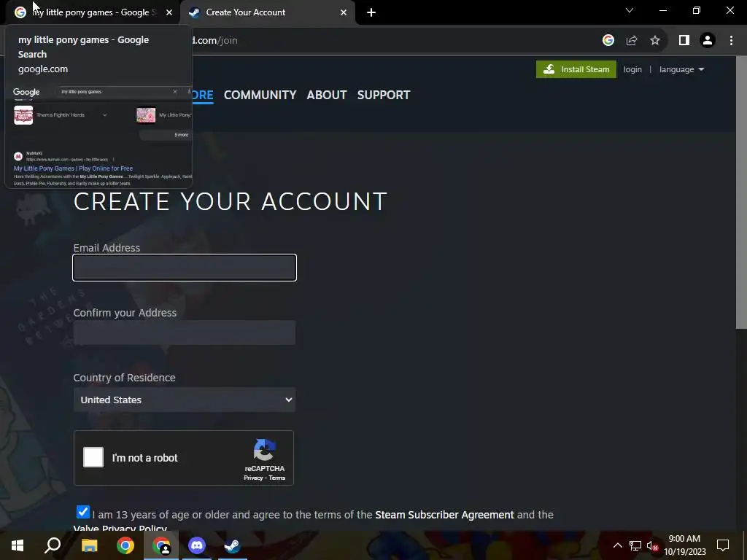Open Chrome three-dot menu
Viewport: 747px width, 560px height.
pyautogui.click(x=731, y=41)
